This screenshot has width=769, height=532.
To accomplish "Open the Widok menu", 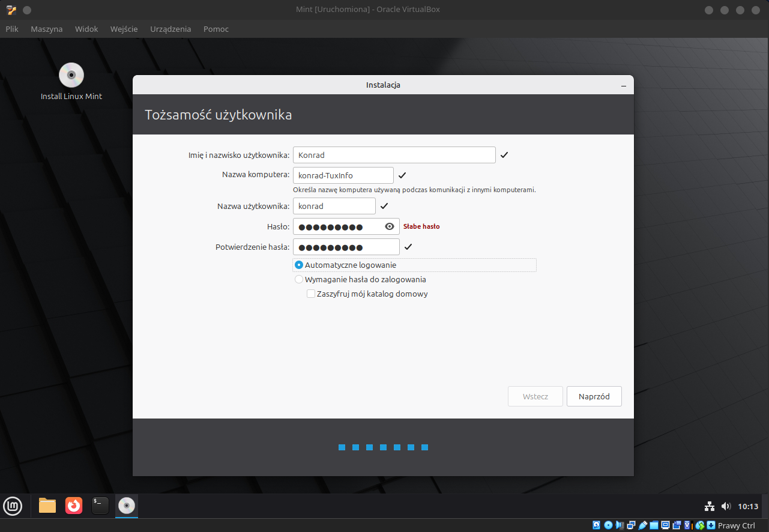I will tap(86, 29).
